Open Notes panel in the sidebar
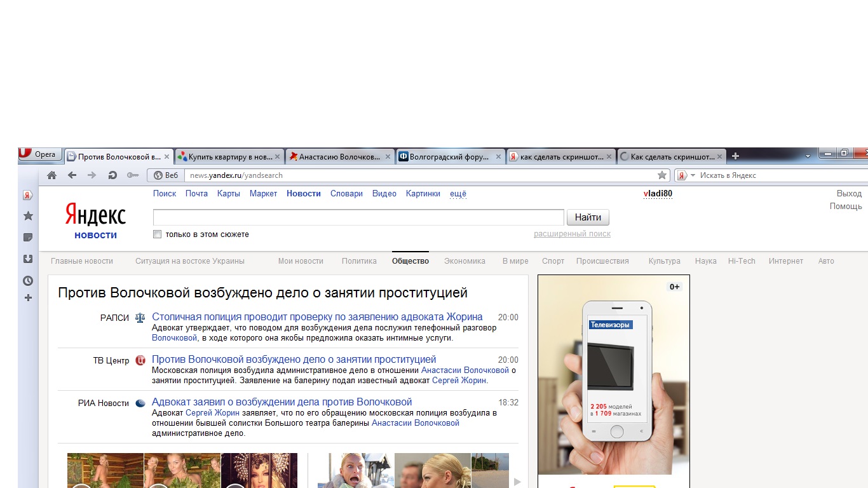 [x=28, y=238]
